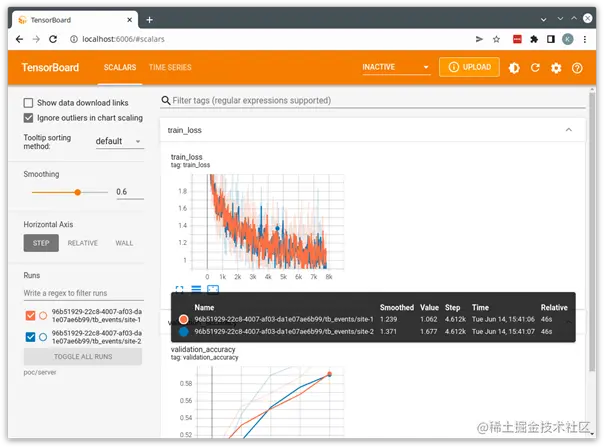Set horizontal axis to RELATIVE

click(83, 243)
